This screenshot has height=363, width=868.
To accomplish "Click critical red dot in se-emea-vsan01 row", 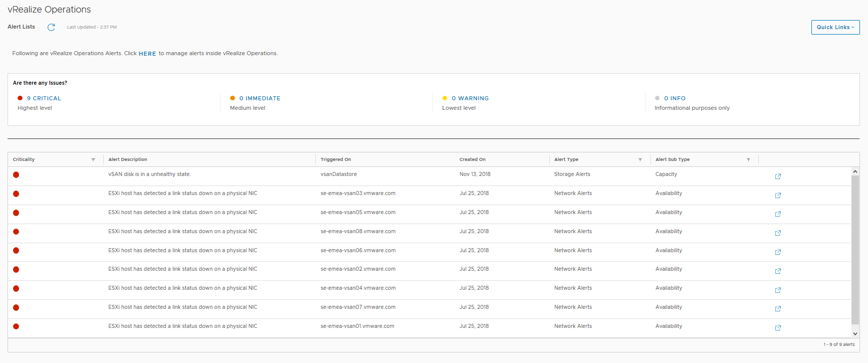I will pos(16,326).
